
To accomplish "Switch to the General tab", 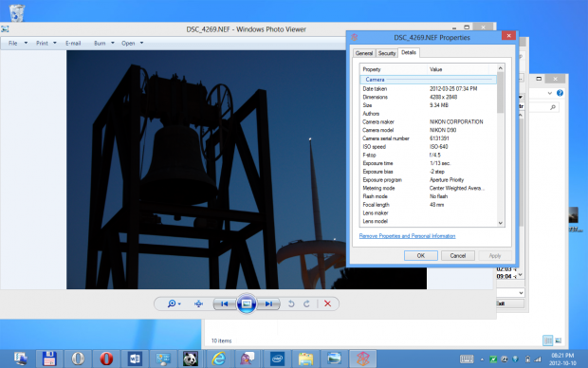I will (x=364, y=53).
